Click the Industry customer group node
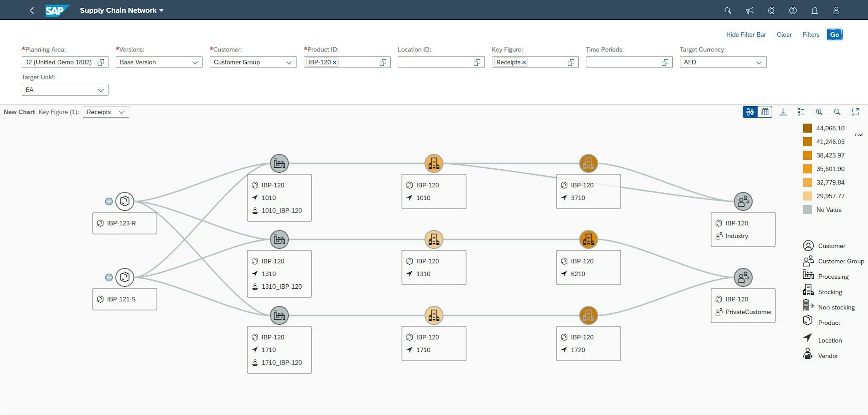Image resolution: width=868 pixels, height=415 pixels. point(743,201)
